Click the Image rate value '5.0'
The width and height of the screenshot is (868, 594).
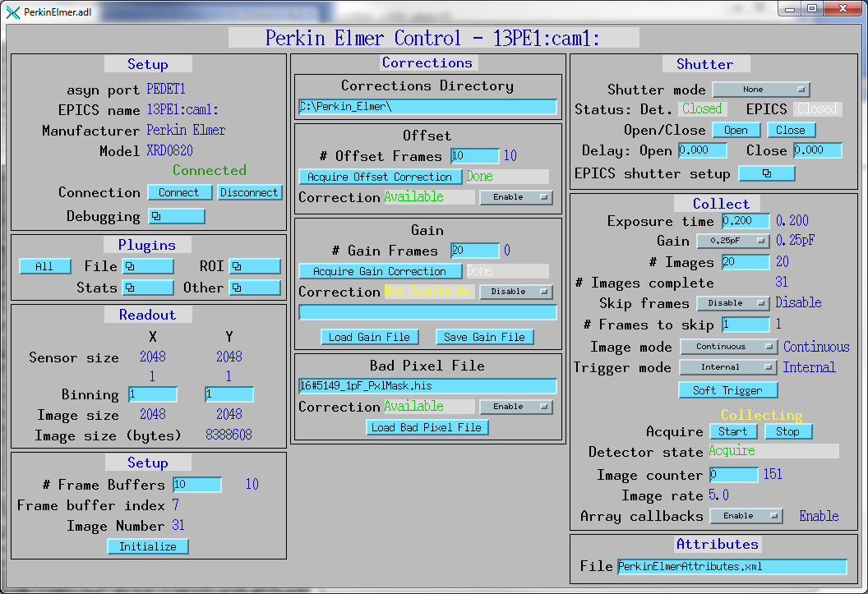pyautogui.click(x=718, y=495)
